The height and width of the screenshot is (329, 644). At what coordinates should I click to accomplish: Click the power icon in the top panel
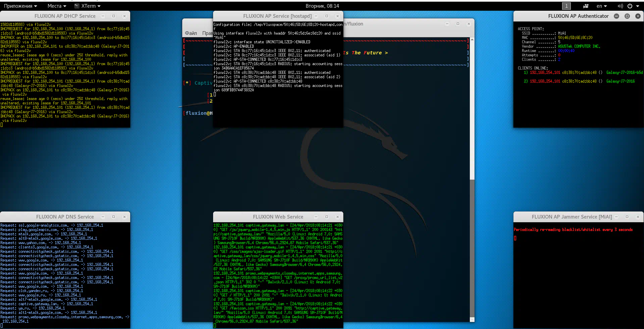[x=630, y=6]
